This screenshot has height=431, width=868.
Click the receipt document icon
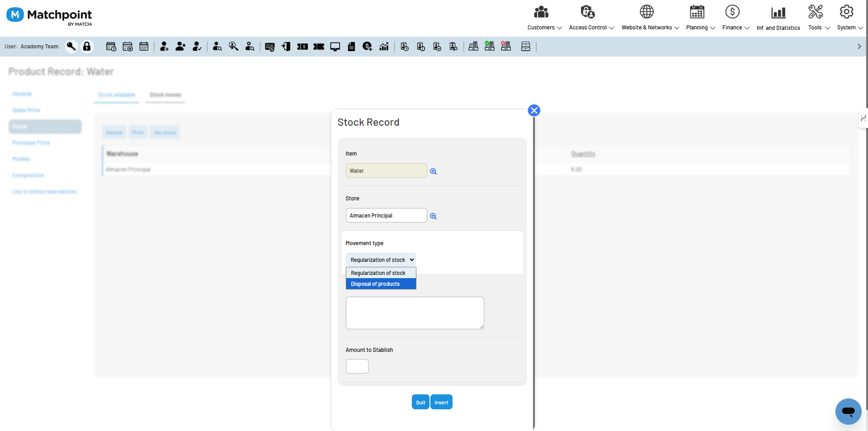(x=351, y=47)
